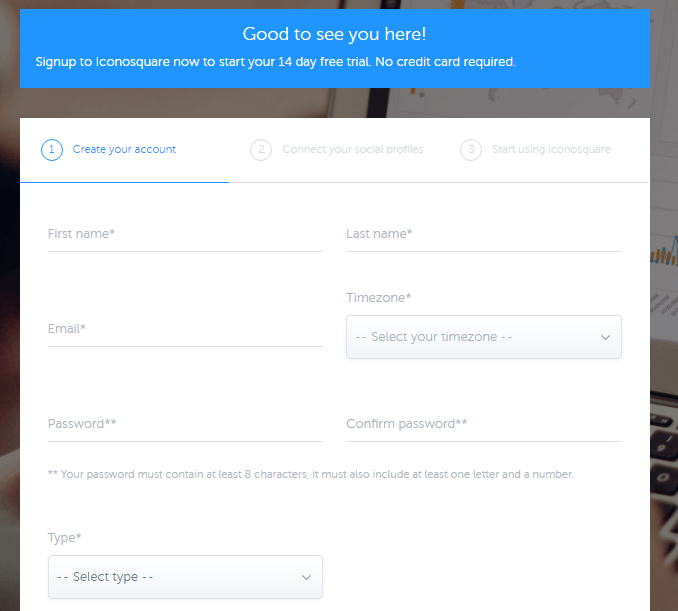Click the 'Good to see you here!' heading
The width and height of the screenshot is (678, 611).
[x=334, y=34]
